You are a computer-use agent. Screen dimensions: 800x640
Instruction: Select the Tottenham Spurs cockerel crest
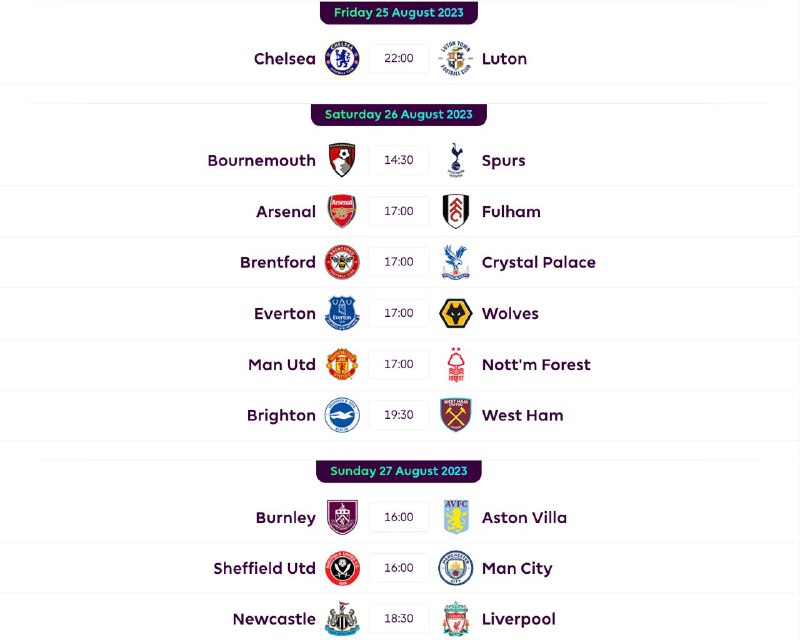pyautogui.click(x=455, y=161)
